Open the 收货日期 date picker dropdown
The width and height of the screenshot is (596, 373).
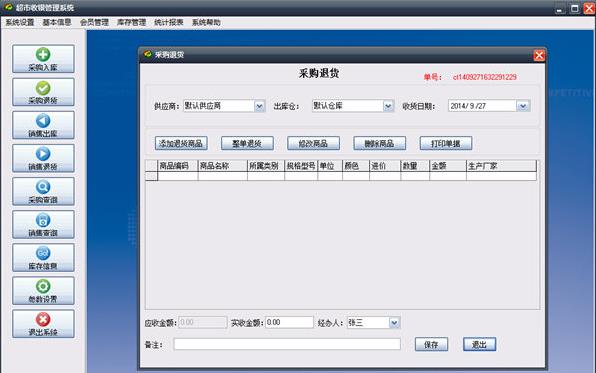(523, 106)
